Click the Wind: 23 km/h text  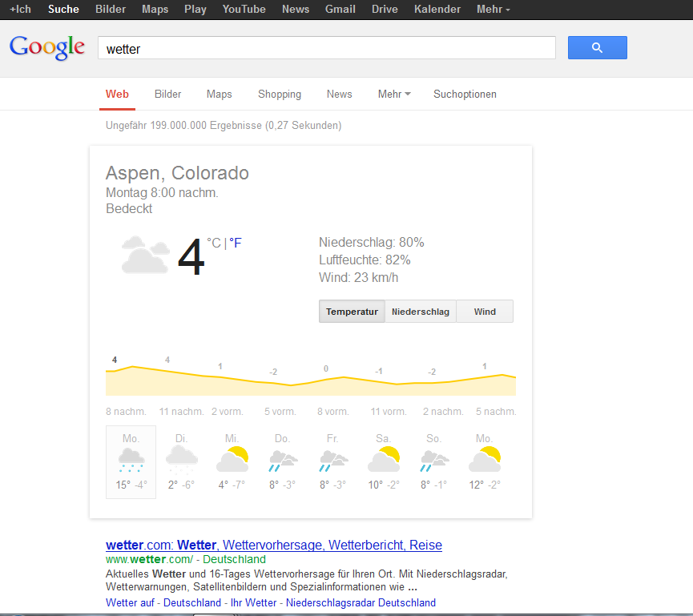[x=358, y=277]
